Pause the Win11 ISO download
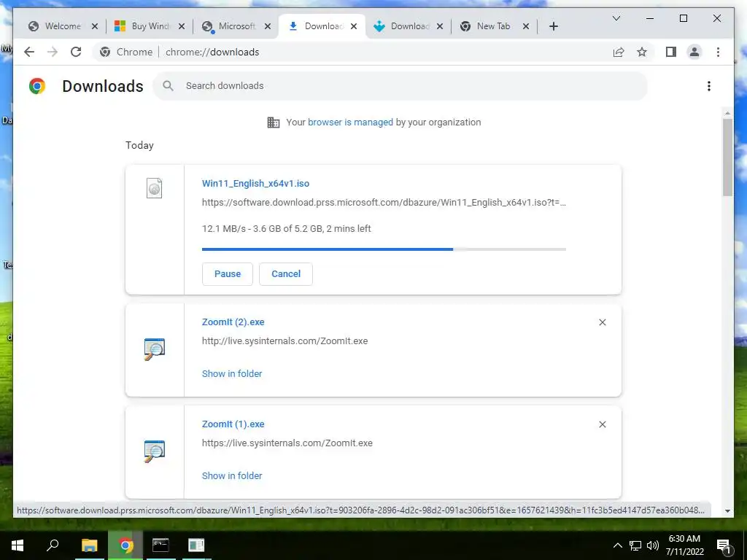 228,274
